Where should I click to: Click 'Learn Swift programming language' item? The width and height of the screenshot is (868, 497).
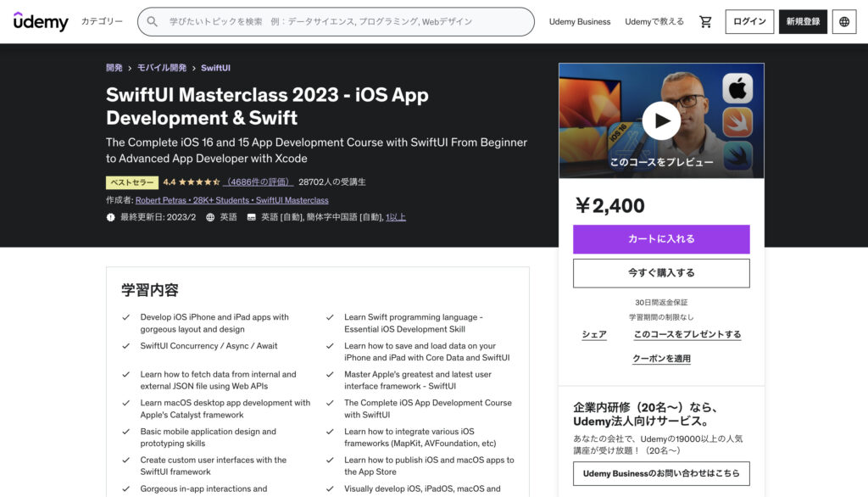(x=414, y=323)
